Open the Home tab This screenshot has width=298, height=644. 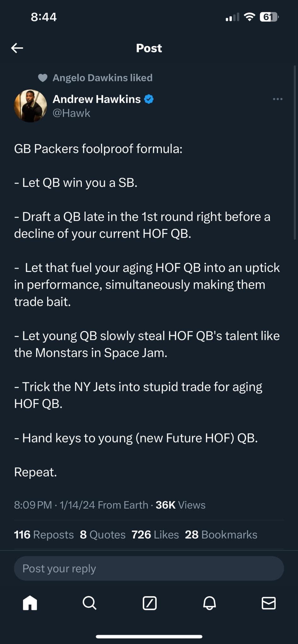30,603
